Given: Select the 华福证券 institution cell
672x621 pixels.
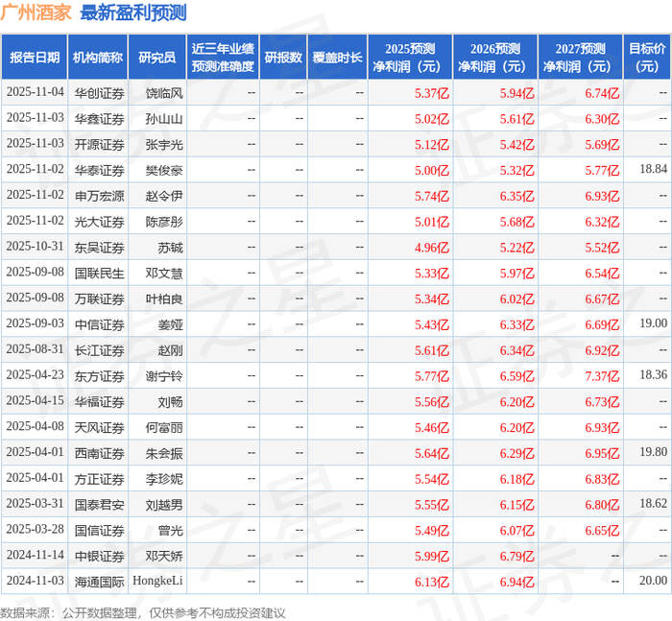Looking at the screenshot, I should (100, 401).
